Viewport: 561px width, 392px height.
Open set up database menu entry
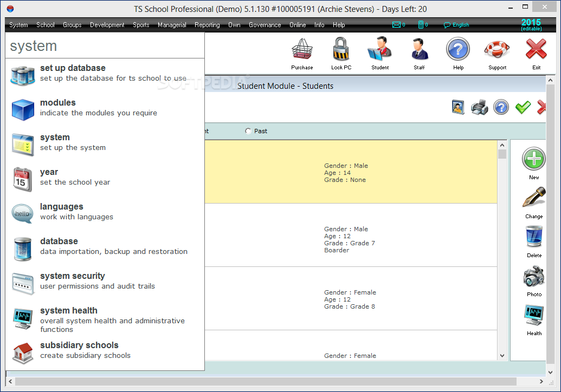point(105,75)
